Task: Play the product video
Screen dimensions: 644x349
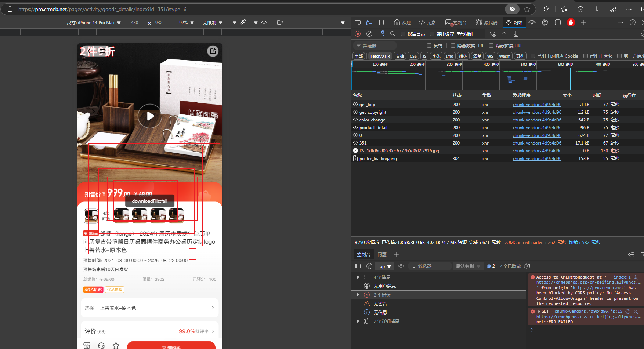Action: [150, 116]
